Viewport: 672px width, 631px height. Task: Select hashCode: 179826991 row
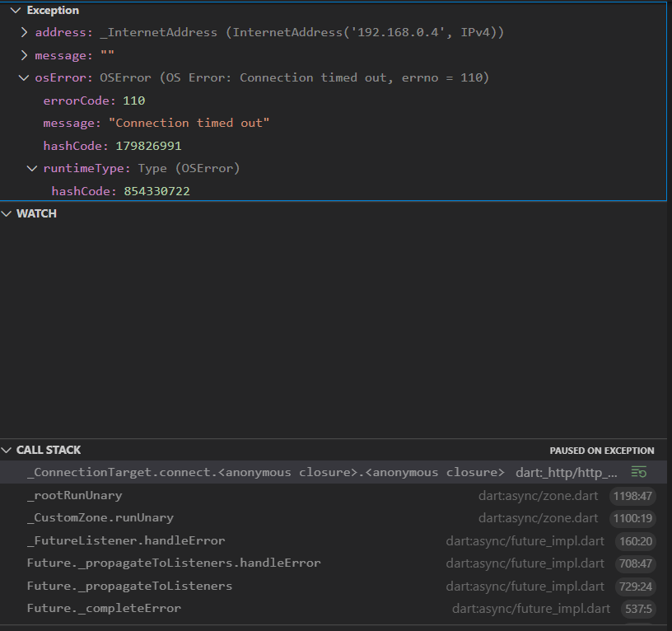pos(334,146)
